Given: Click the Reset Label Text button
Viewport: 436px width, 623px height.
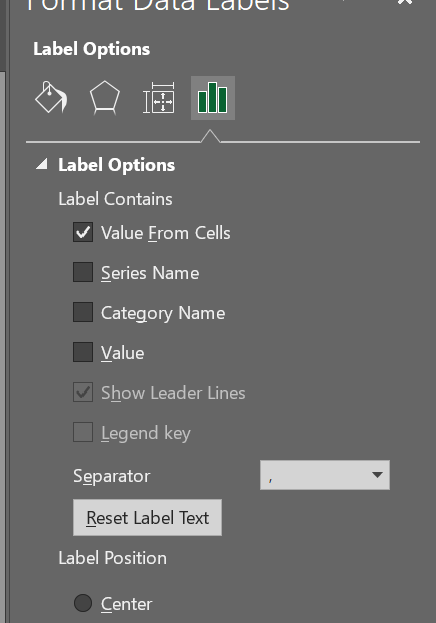Looking at the screenshot, I should (x=147, y=518).
